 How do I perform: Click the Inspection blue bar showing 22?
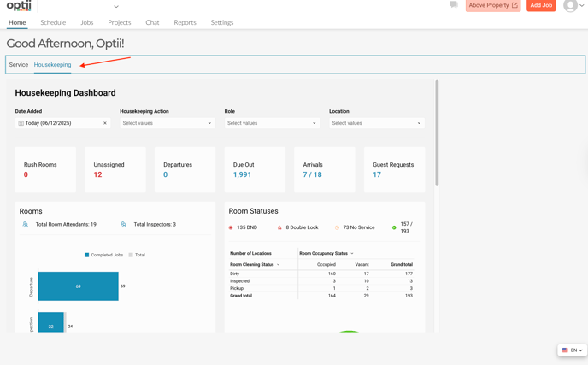tap(50, 322)
